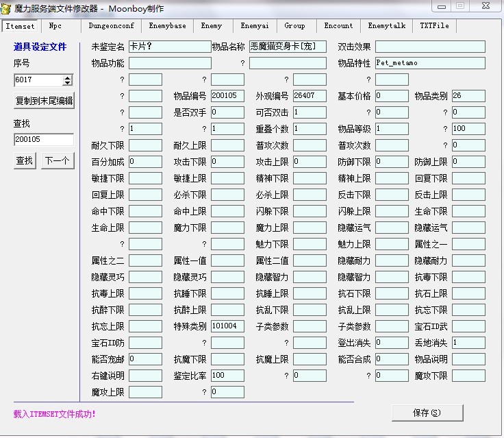Go to the Enemyai tab
The width and height of the screenshot is (504, 438).
point(255,26)
